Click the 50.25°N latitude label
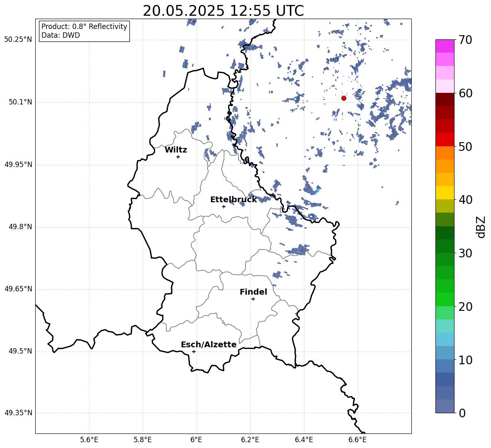 (x=18, y=40)
